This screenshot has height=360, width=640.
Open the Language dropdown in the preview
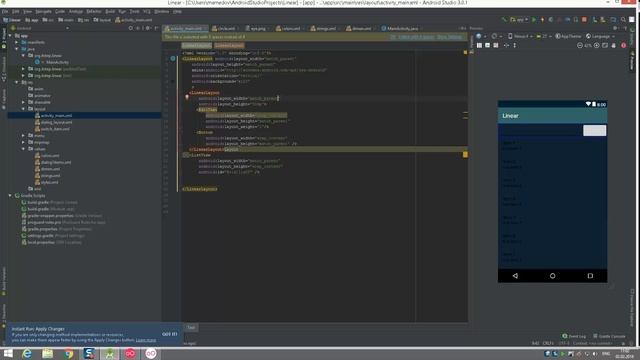(600, 36)
